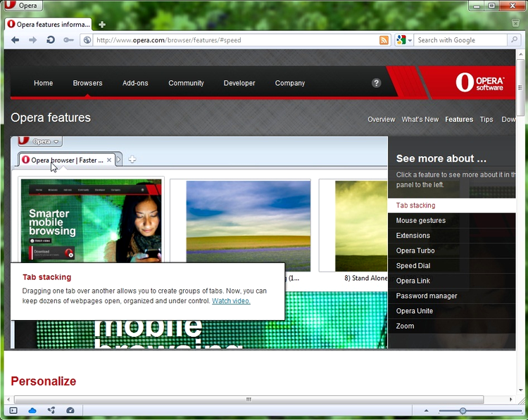This screenshot has width=528, height=420.
Task: Close the demo Opera browser tab
Action: [x=109, y=160]
